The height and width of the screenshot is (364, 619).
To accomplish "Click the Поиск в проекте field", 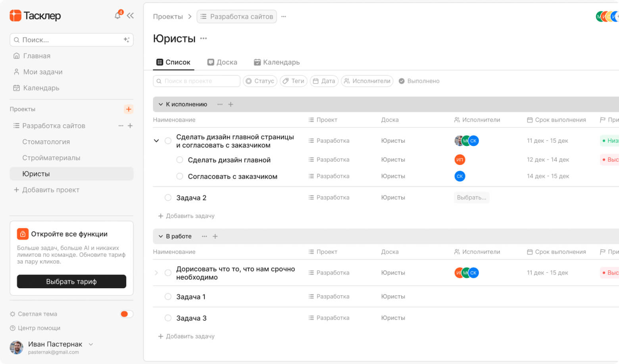I will point(197,81).
